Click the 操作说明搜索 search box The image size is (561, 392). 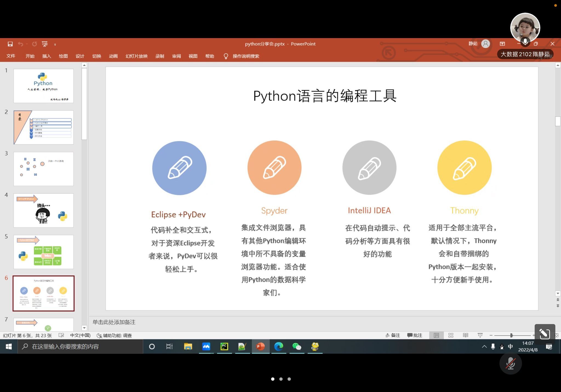click(245, 56)
